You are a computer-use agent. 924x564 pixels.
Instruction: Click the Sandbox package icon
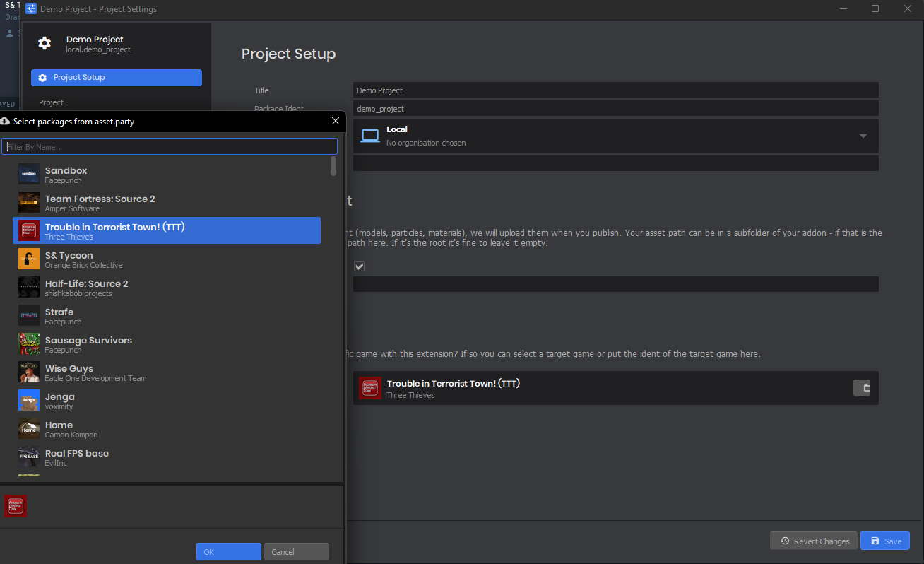coord(29,175)
